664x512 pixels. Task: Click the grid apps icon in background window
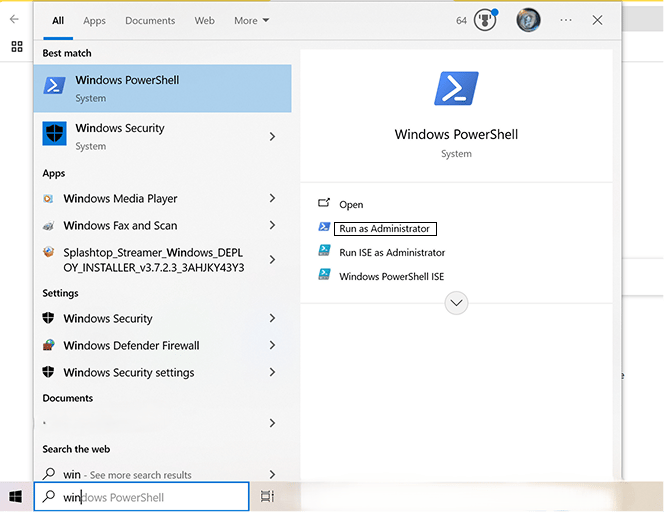17,47
